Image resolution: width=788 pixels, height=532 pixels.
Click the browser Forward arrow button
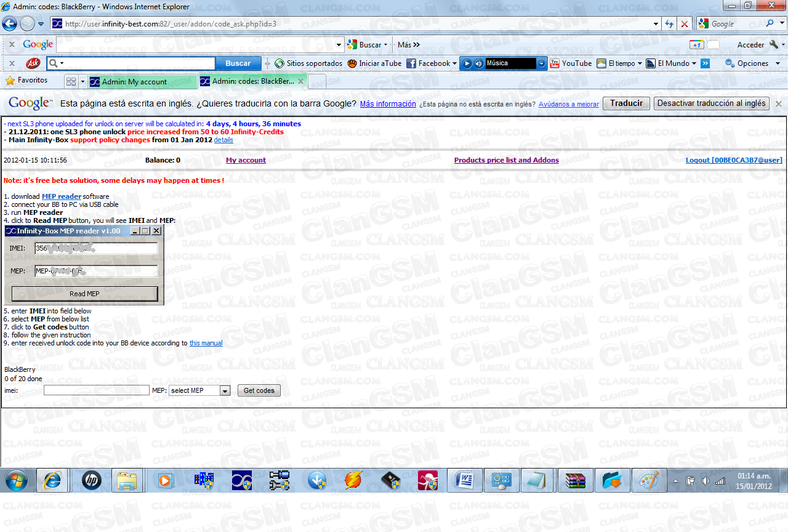(x=27, y=24)
